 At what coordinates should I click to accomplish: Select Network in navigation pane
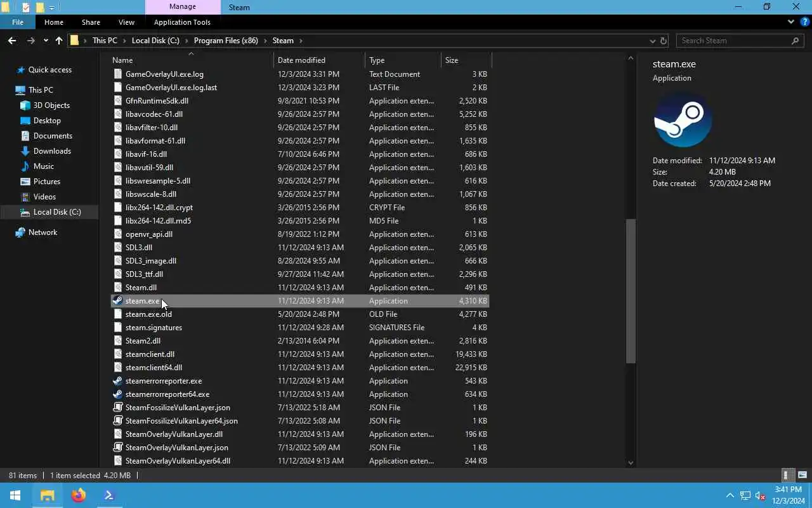(43, 232)
